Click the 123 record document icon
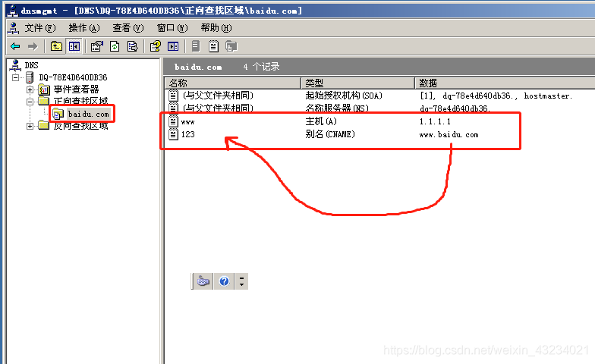 pos(173,133)
